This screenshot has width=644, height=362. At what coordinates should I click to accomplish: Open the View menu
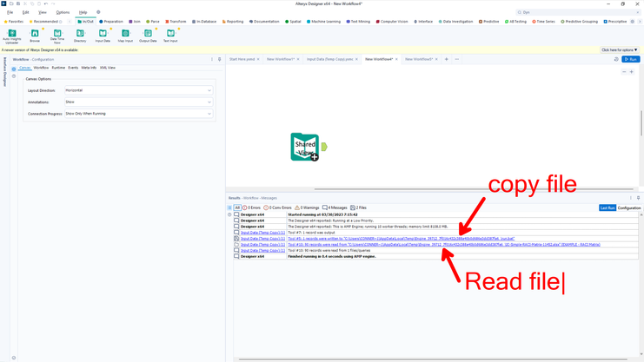(x=43, y=12)
